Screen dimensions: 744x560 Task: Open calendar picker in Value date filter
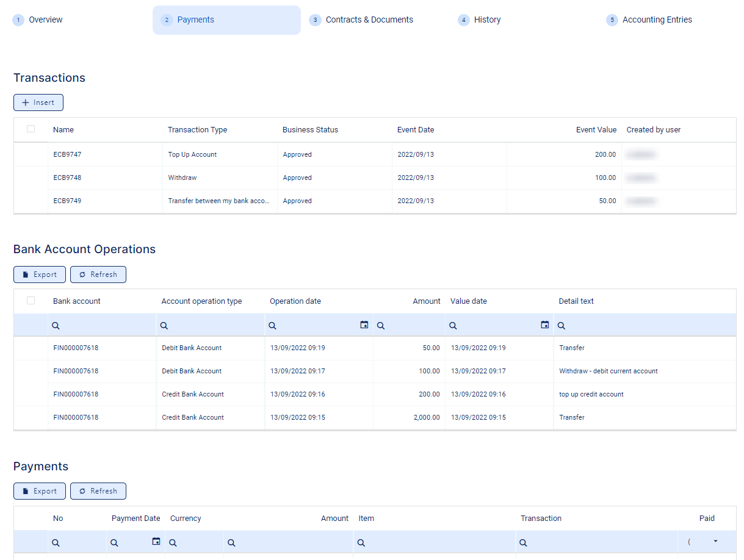pyautogui.click(x=545, y=325)
